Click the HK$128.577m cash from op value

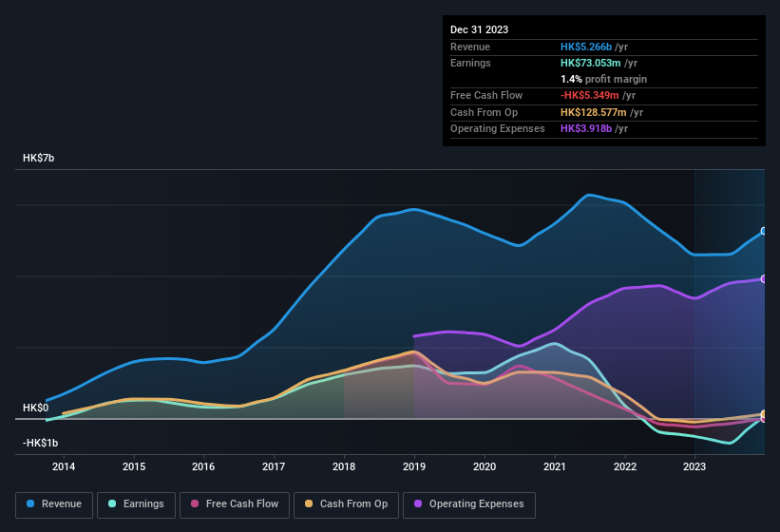tap(594, 112)
